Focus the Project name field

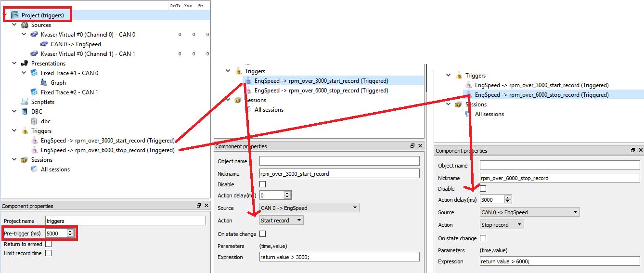click(x=125, y=221)
